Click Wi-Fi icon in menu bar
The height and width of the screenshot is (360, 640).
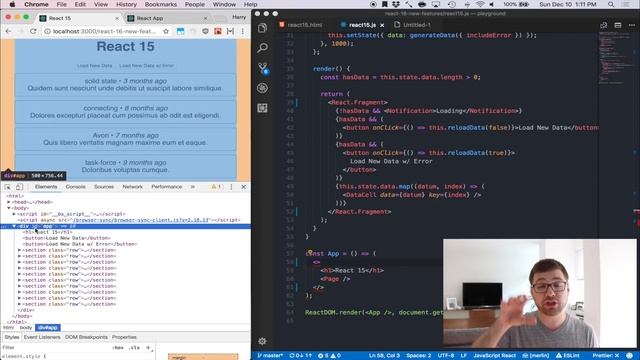480,4
